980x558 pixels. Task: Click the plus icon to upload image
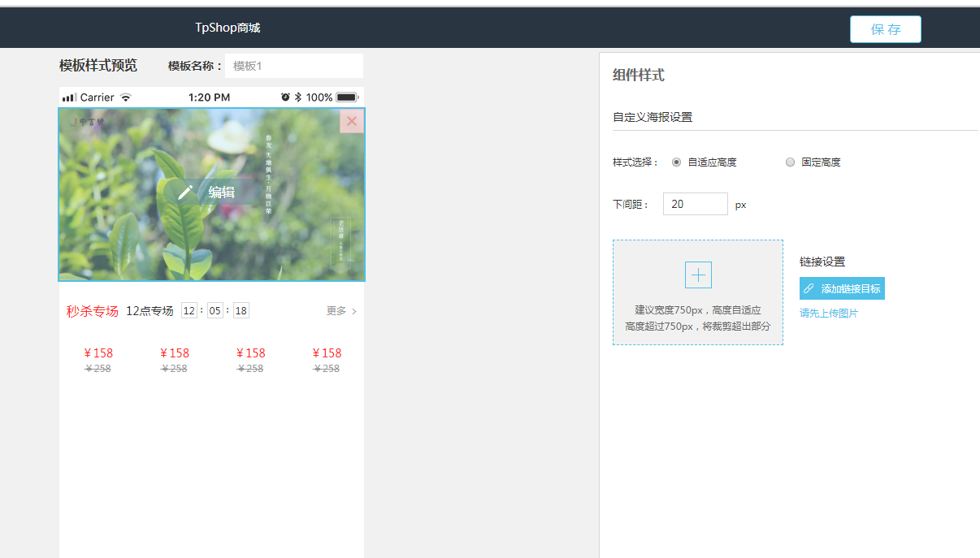698,275
